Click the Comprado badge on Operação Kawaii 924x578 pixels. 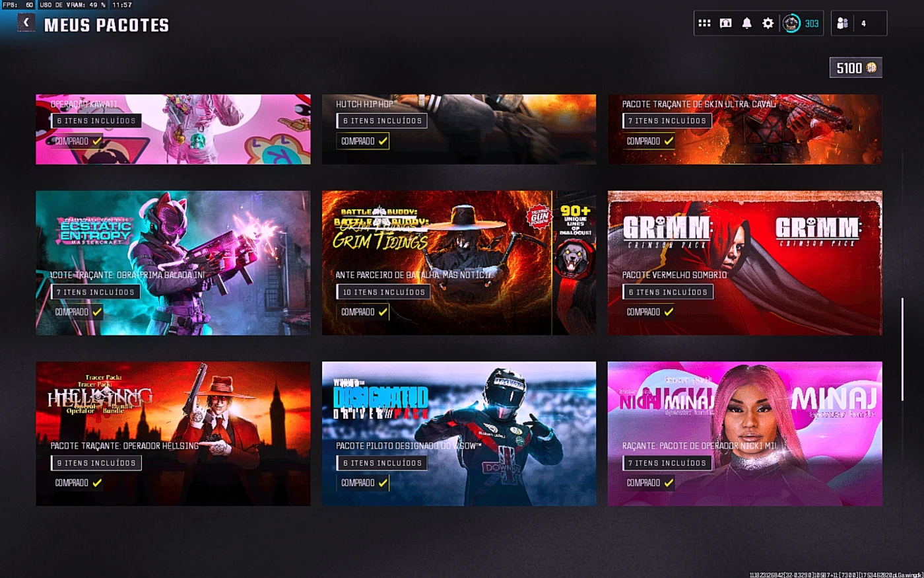pyautogui.click(x=77, y=141)
